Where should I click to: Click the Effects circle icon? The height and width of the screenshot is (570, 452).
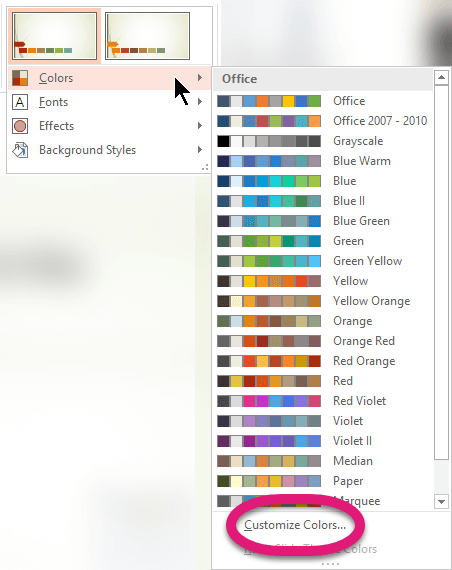coord(20,126)
